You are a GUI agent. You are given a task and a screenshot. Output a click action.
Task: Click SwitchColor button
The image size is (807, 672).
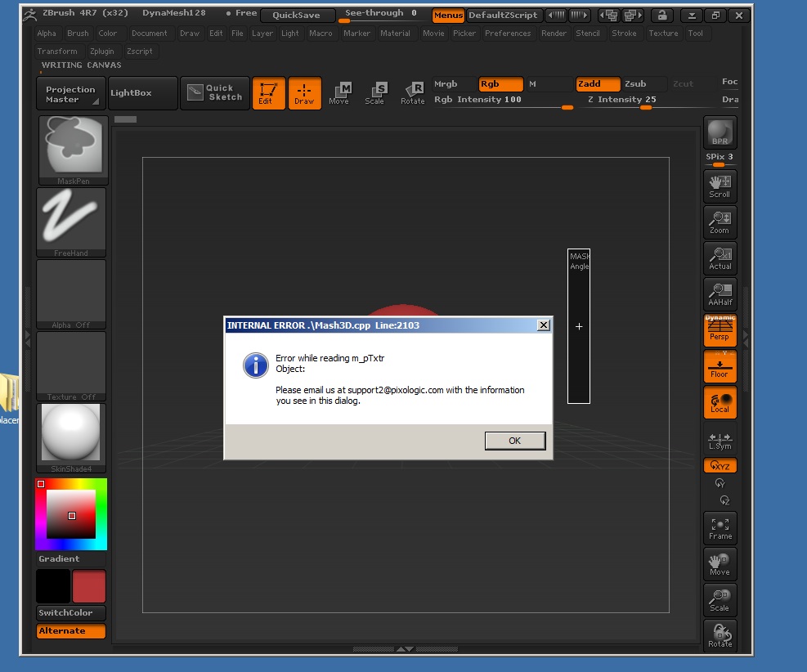pyautogui.click(x=71, y=613)
